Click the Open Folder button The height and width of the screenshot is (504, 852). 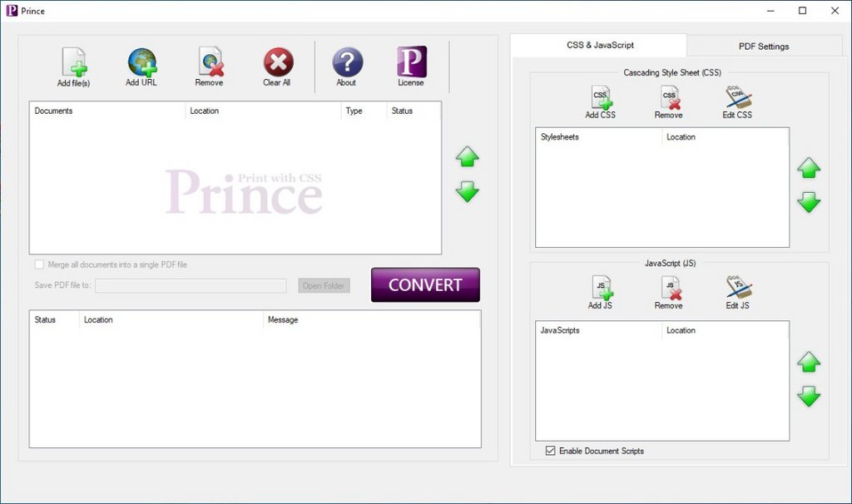tap(324, 285)
